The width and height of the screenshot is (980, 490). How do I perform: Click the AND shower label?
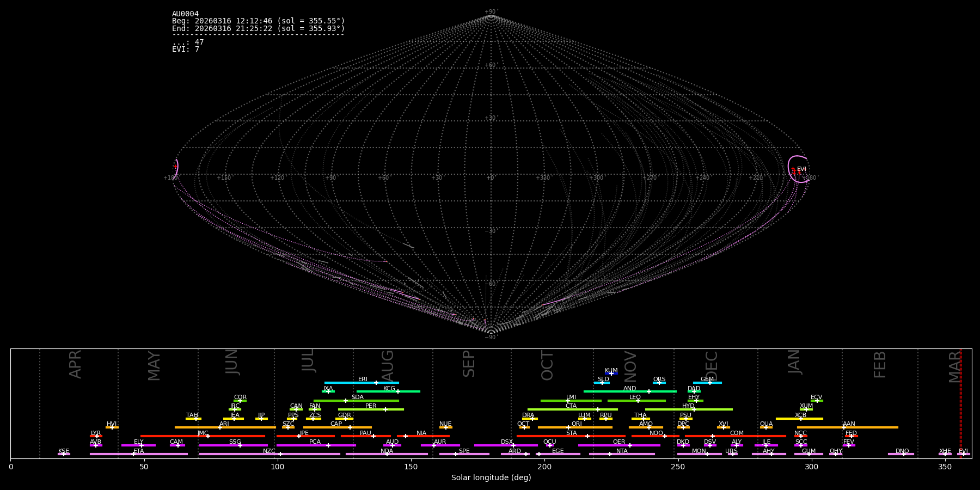coord(630,389)
